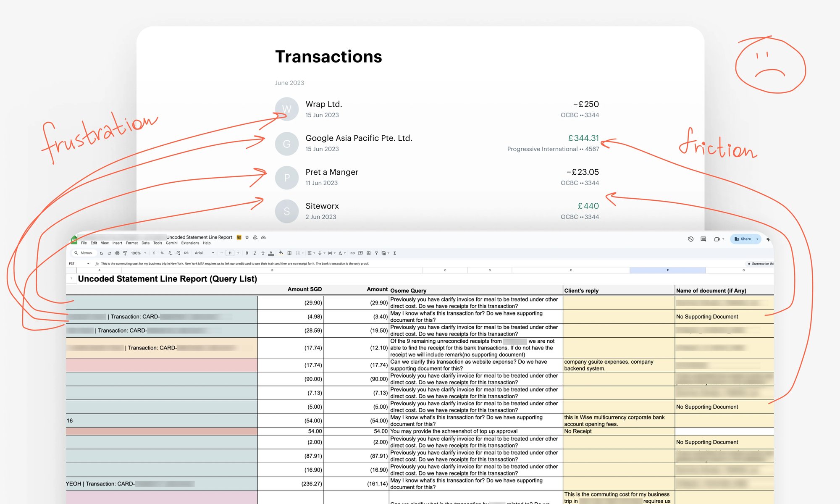Click the move-to-folder icon beside the star
The image size is (840, 504).
click(x=255, y=237)
